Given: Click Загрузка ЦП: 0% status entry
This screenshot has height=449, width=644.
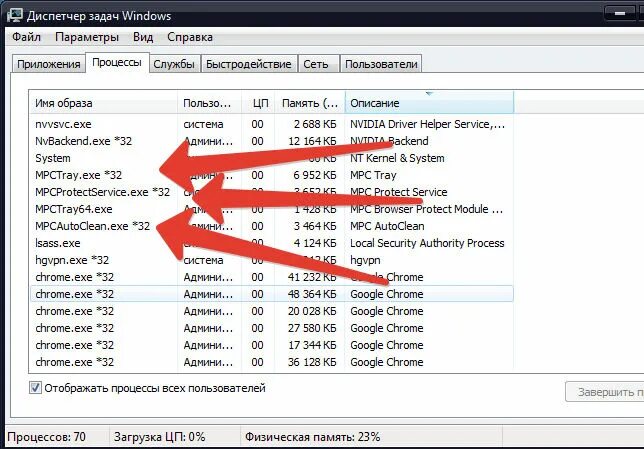Looking at the screenshot, I should (159, 437).
